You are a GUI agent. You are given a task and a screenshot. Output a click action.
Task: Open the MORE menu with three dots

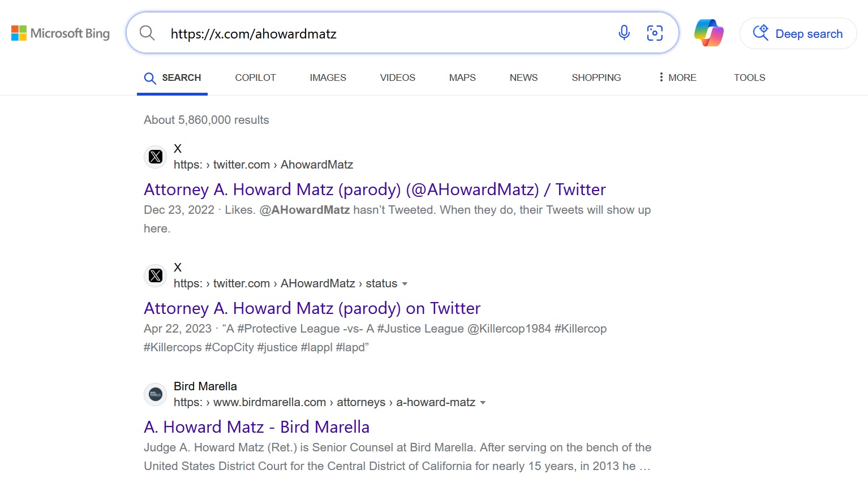(677, 77)
